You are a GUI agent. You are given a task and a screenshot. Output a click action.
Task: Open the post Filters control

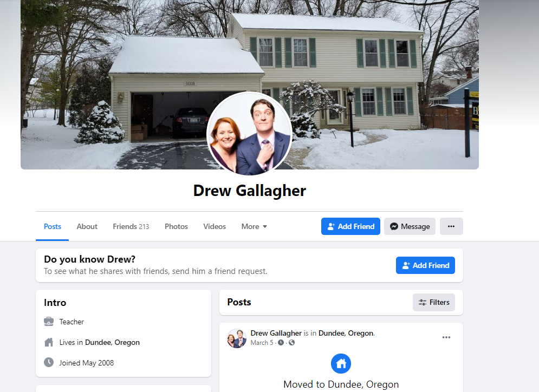434,302
